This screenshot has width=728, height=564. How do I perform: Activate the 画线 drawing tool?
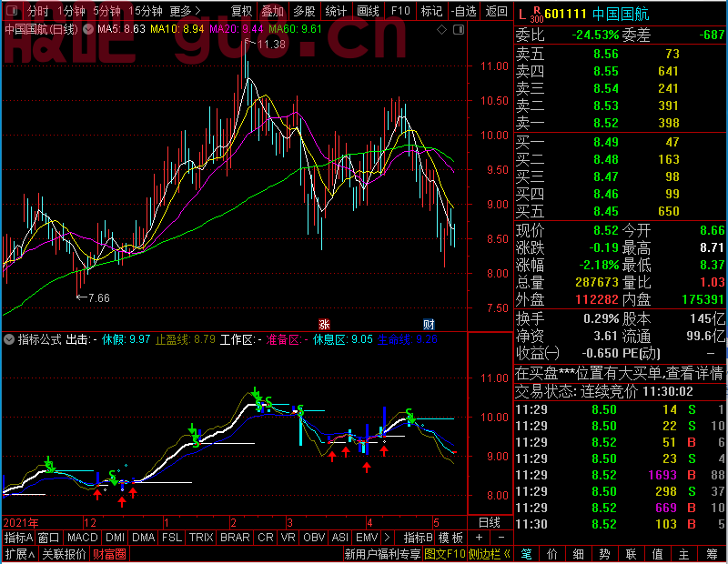[x=368, y=11]
